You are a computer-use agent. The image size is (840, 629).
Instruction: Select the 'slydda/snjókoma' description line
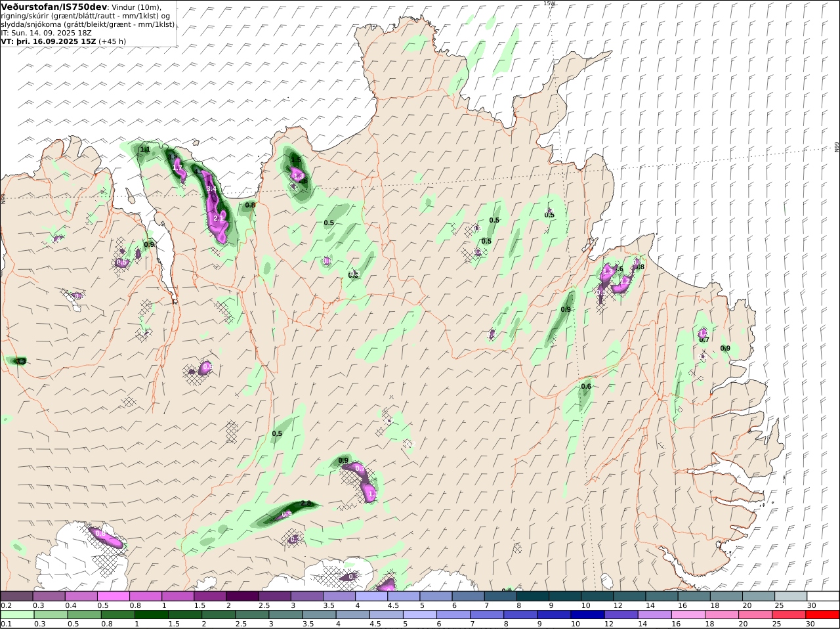88,24
